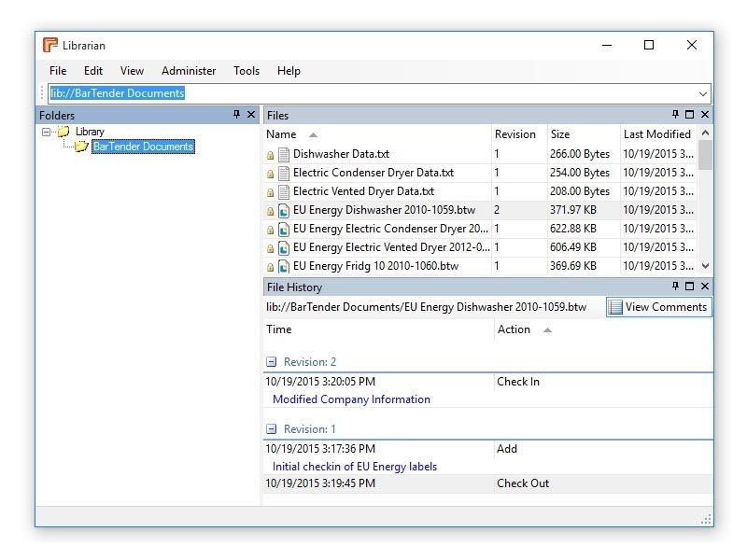Pin the Folders panel
This screenshot has height=560, width=747.
click(x=236, y=114)
